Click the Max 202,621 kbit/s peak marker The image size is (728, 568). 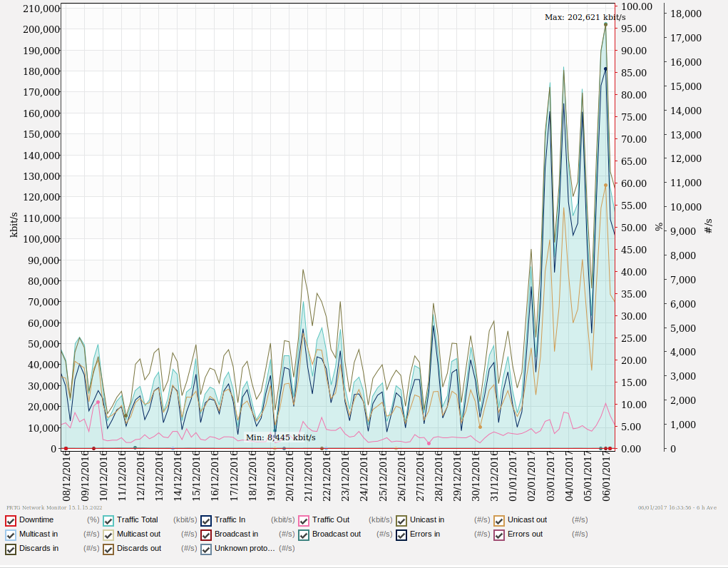pyautogui.click(x=605, y=25)
